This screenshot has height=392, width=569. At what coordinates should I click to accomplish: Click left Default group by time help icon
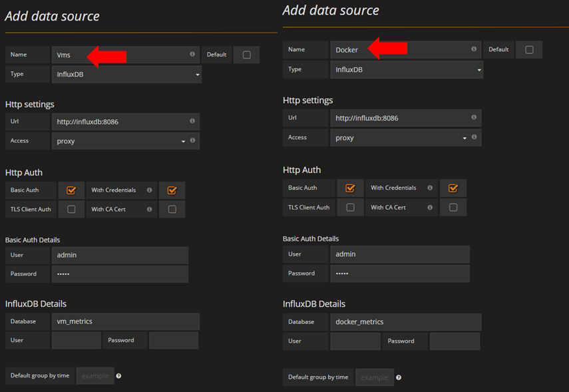[118, 375]
